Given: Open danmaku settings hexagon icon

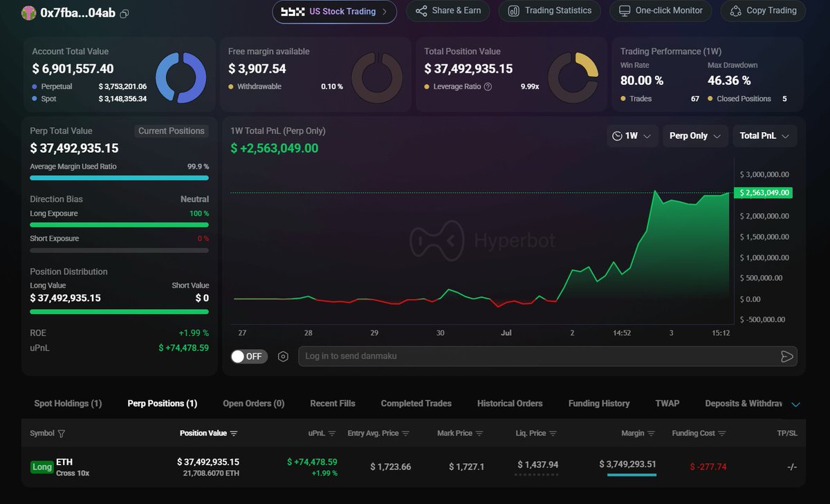Looking at the screenshot, I should coord(283,357).
